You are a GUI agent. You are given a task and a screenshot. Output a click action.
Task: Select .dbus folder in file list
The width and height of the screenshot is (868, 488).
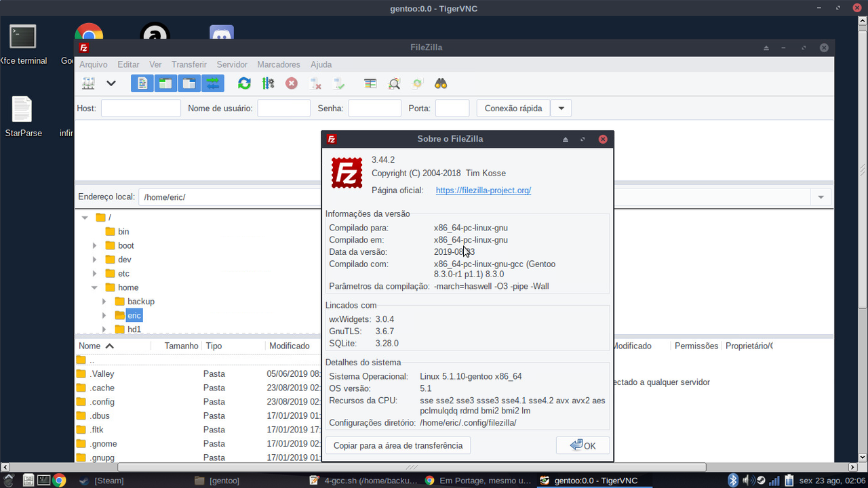click(x=100, y=415)
